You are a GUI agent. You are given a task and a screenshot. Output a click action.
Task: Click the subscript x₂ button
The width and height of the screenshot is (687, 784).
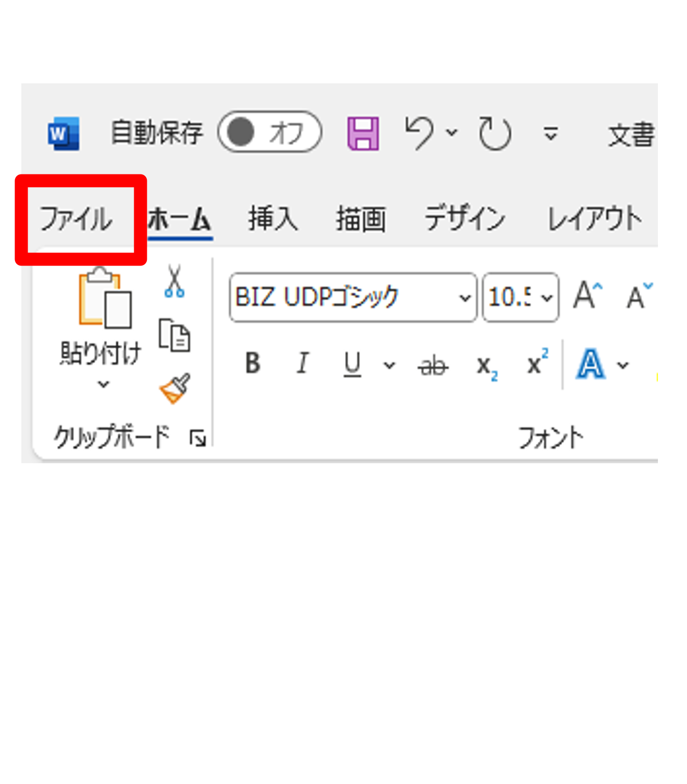[x=486, y=366]
